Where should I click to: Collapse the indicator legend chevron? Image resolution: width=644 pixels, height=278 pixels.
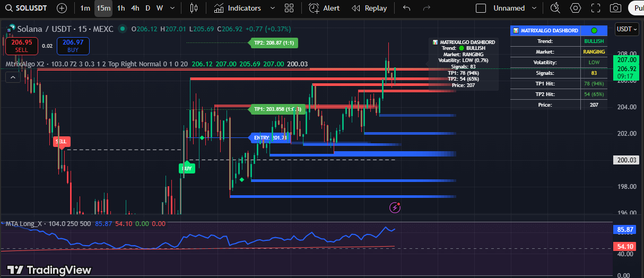coord(13,77)
